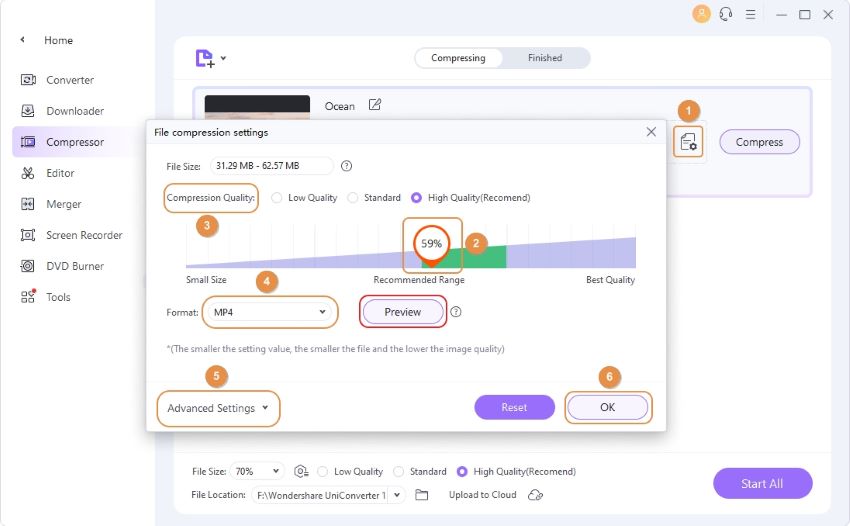Rename Ocean with the edit pencil icon

375,105
